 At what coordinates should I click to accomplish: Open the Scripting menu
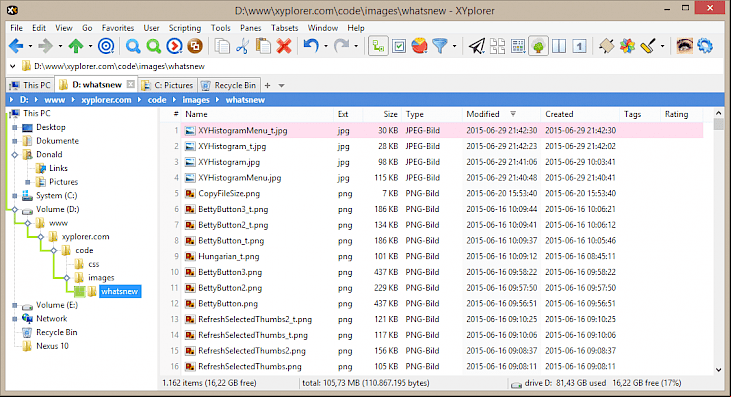185,28
